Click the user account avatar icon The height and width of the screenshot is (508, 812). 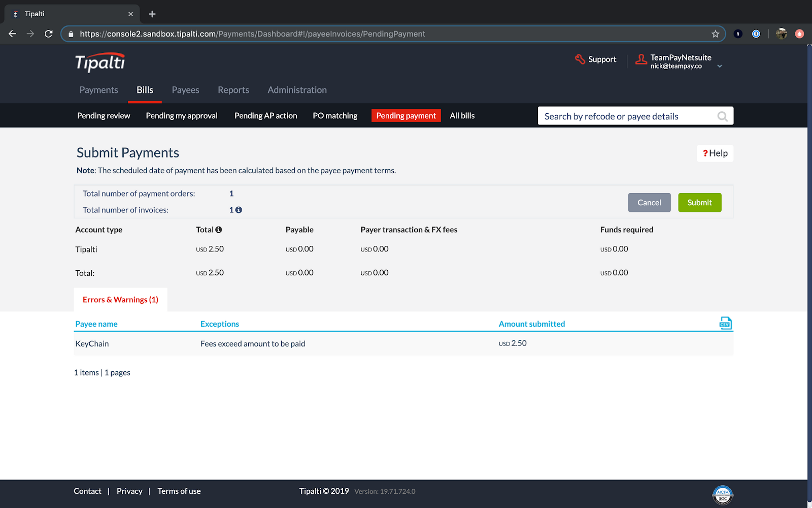[641, 60]
